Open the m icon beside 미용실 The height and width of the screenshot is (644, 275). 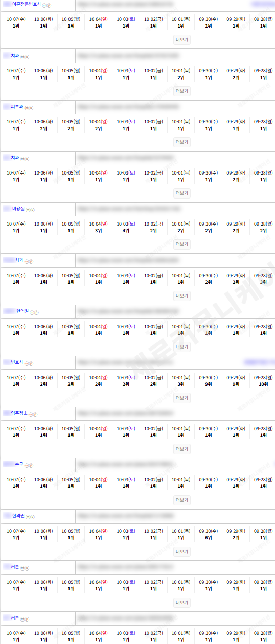point(28,210)
